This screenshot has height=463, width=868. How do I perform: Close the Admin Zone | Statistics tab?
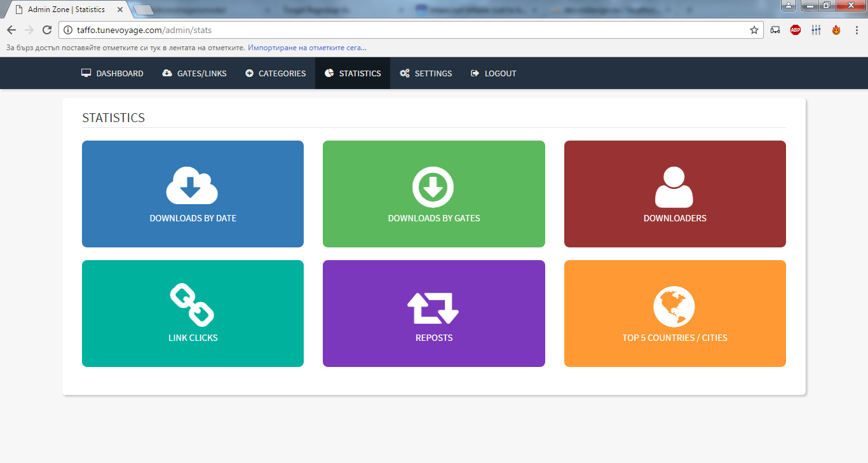[120, 10]
